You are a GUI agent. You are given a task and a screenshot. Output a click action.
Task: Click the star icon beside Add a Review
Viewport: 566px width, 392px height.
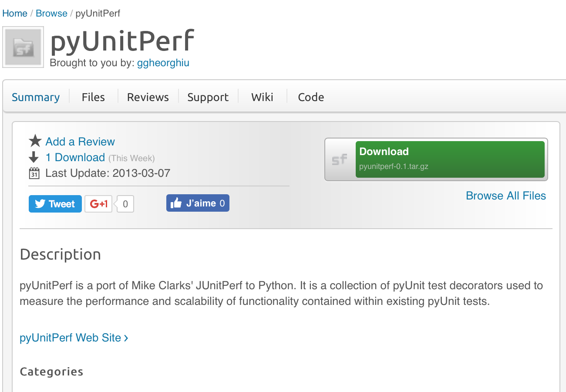tap(35, 141)
